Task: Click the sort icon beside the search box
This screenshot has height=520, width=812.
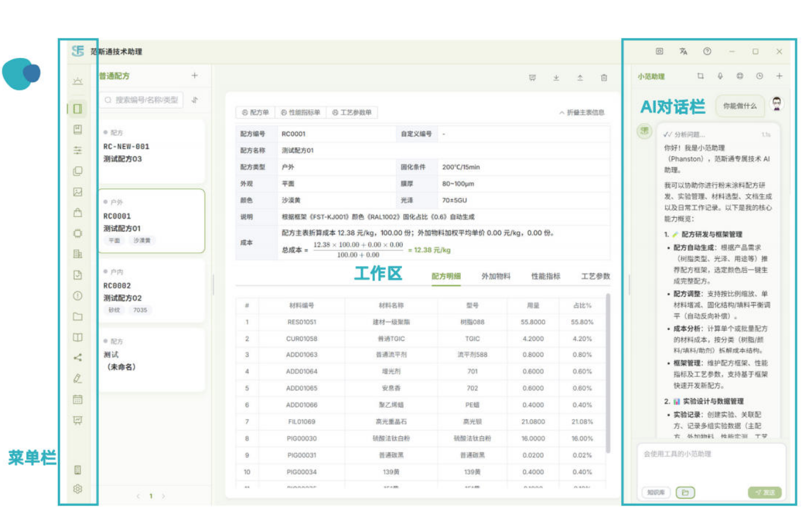Action: tap(194, 100)
